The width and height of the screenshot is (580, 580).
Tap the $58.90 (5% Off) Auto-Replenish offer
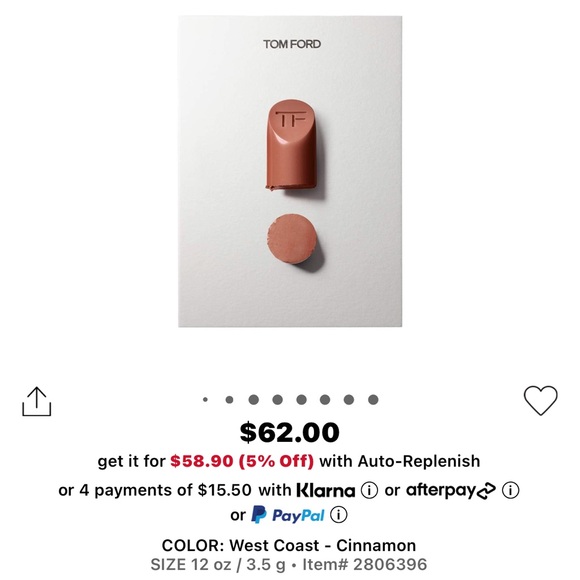point(242,461)
